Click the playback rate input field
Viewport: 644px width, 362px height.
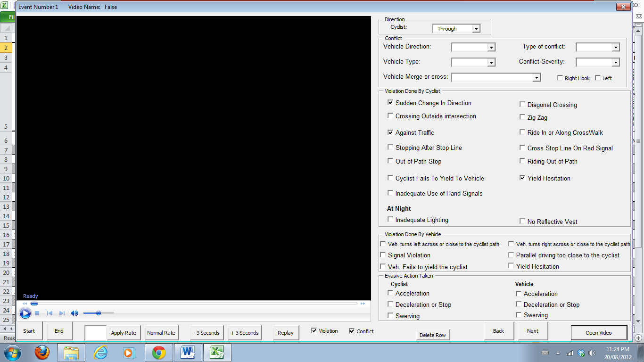click(96, 332)
